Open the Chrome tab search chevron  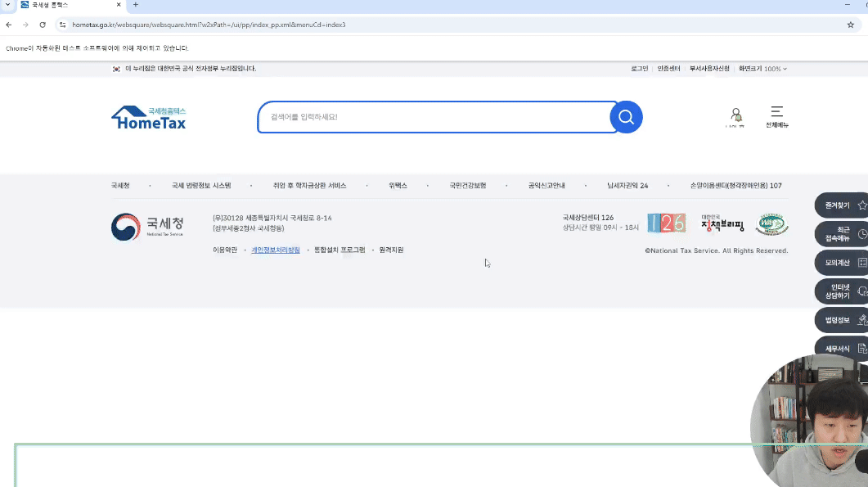pos(7,5)
